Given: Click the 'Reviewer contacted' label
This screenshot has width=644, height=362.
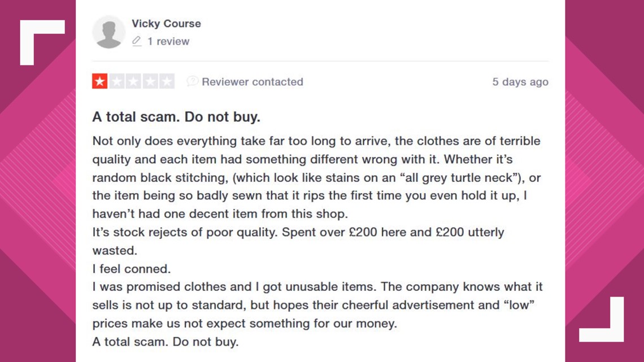Looking at the screenshot, I should coord(252,82).
